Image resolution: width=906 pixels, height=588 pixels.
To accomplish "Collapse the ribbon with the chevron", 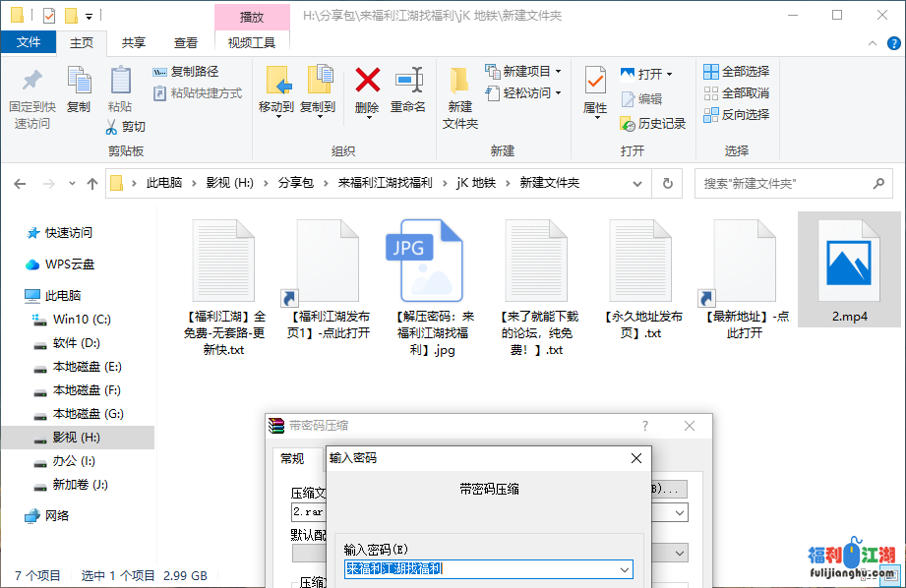I will pos(873,43).
